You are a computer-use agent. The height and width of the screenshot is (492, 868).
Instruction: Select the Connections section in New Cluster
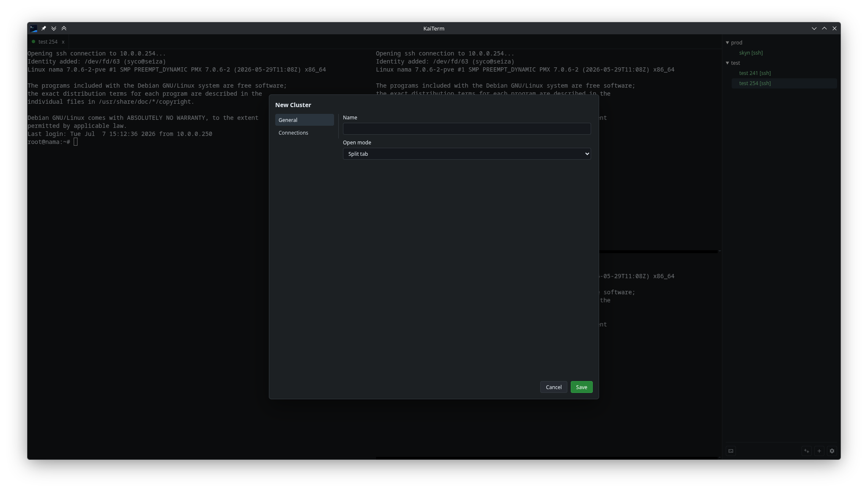pos(304,133)
